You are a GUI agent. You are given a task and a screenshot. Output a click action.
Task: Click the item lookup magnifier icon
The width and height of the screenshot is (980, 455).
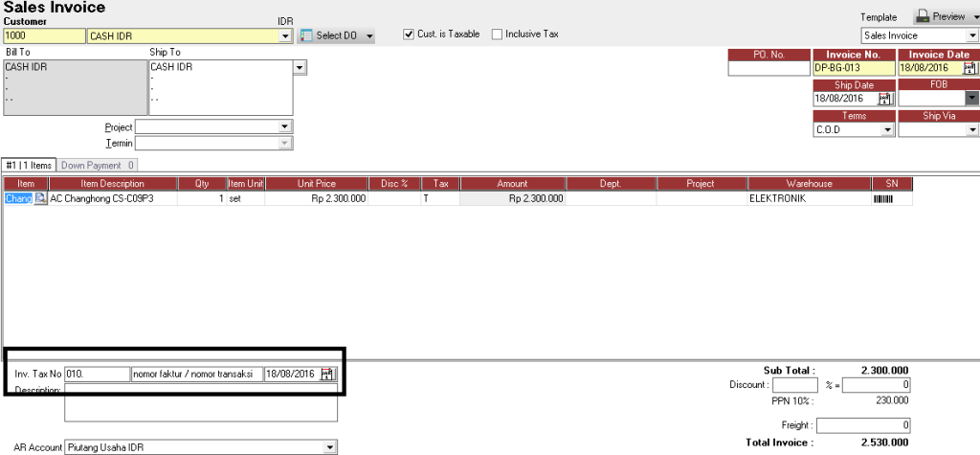40,199
